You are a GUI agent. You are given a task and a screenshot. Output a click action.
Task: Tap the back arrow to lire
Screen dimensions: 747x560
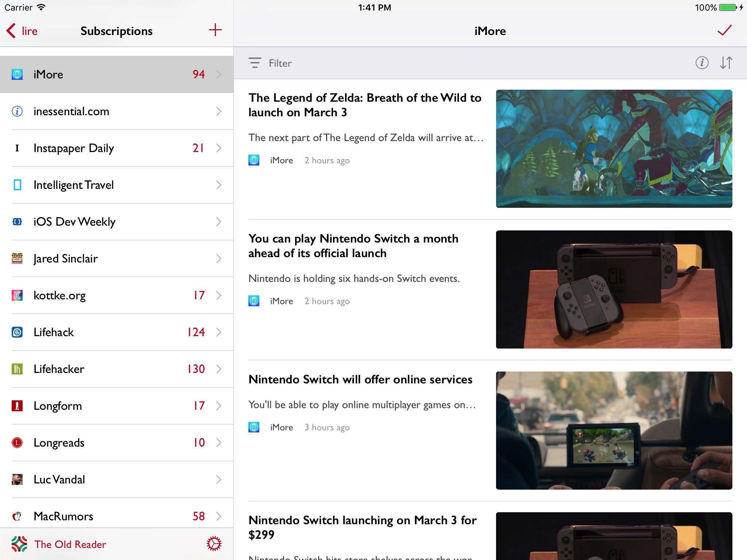[11, 31]
